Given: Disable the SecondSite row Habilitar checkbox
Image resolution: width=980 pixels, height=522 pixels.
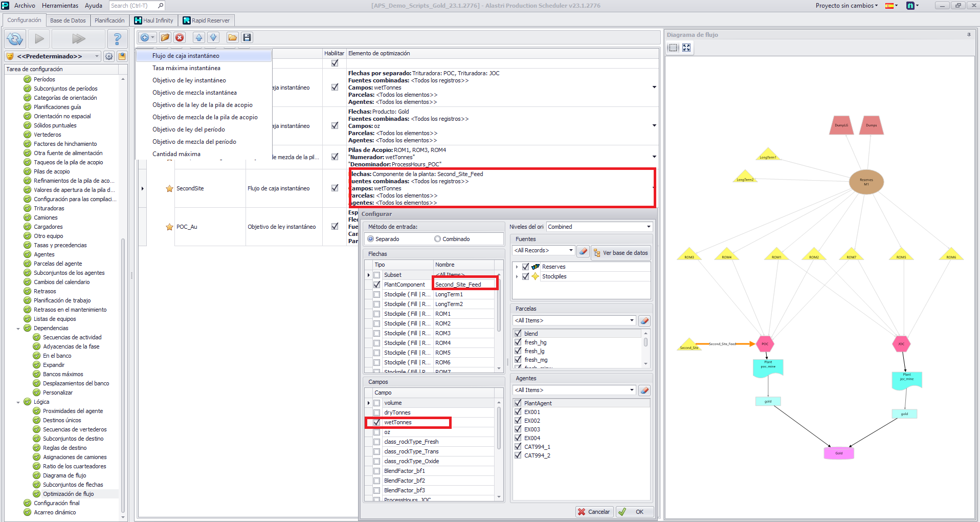Looking at the screenshot, I should (335, 188).
